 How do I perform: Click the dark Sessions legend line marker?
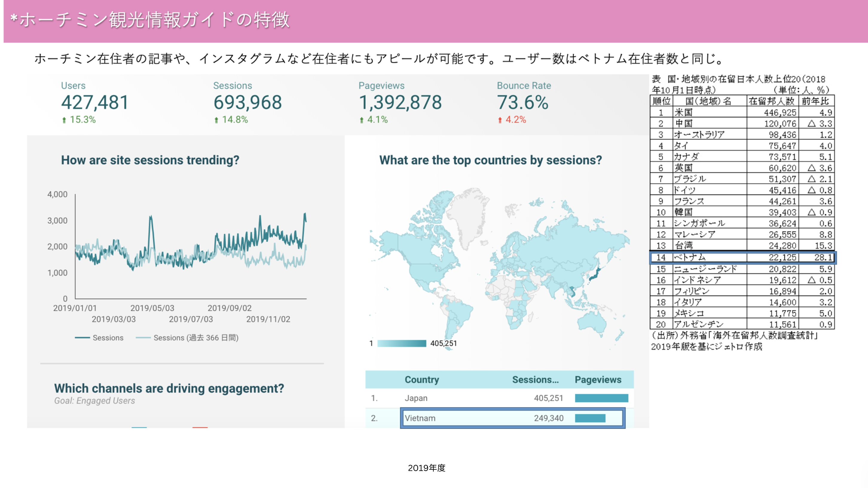pos(82,337)
